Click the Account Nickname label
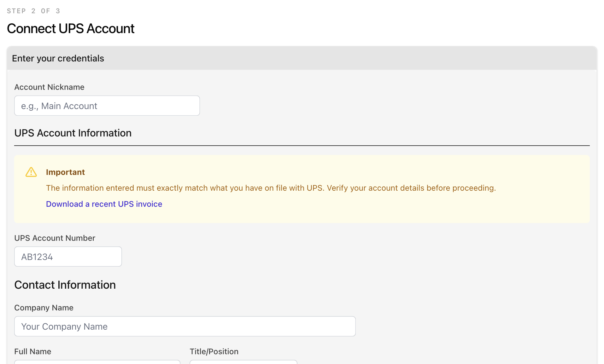This screenshot has width=604, height=364. [x=49, y=87]
